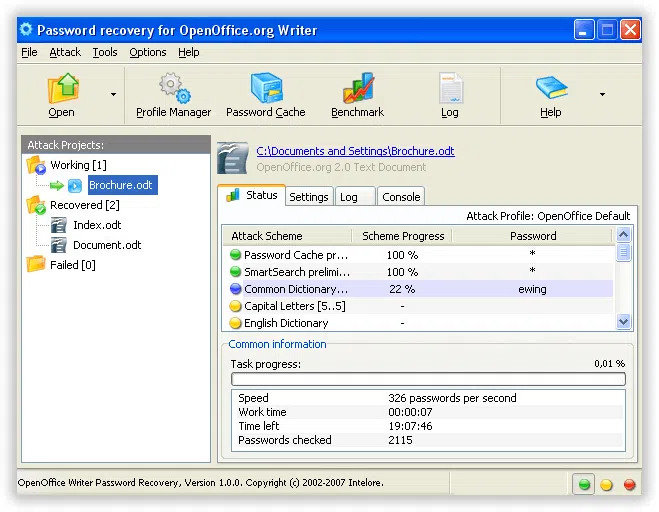Open the Help menu in menu bar
659x512 pixels.
point(188,52)
